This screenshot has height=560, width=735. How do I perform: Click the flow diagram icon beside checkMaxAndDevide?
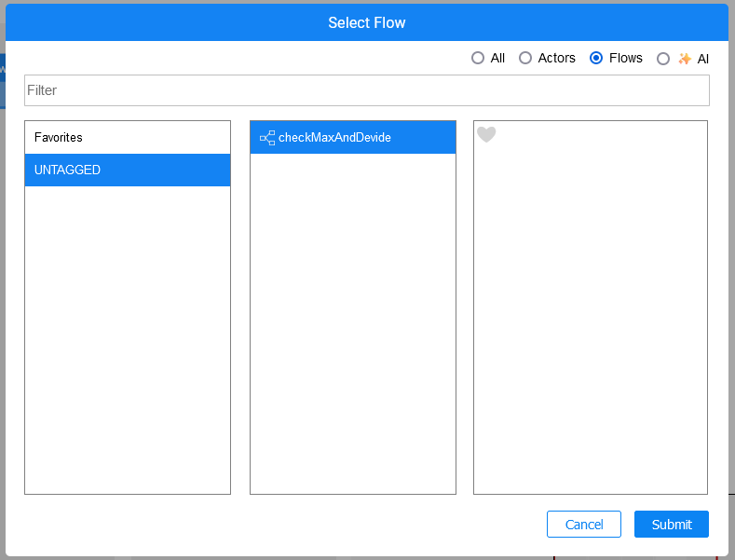[267, 138]
